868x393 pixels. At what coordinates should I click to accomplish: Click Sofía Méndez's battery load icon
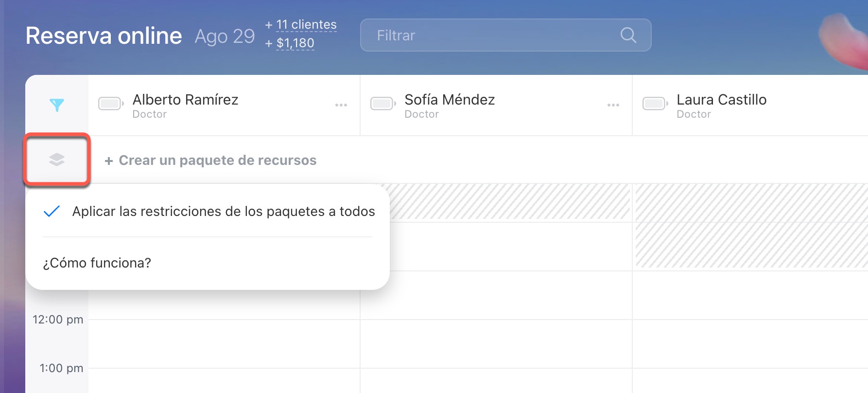(382, 103)
